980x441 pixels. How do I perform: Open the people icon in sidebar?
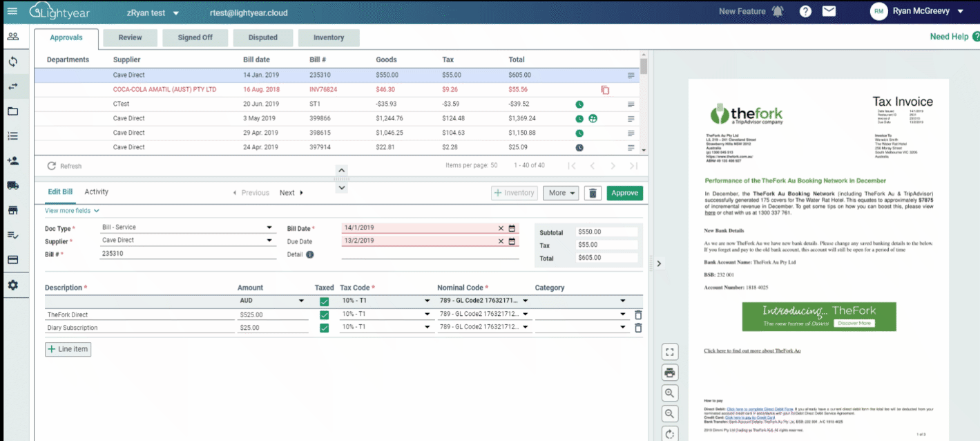[12, 37]
